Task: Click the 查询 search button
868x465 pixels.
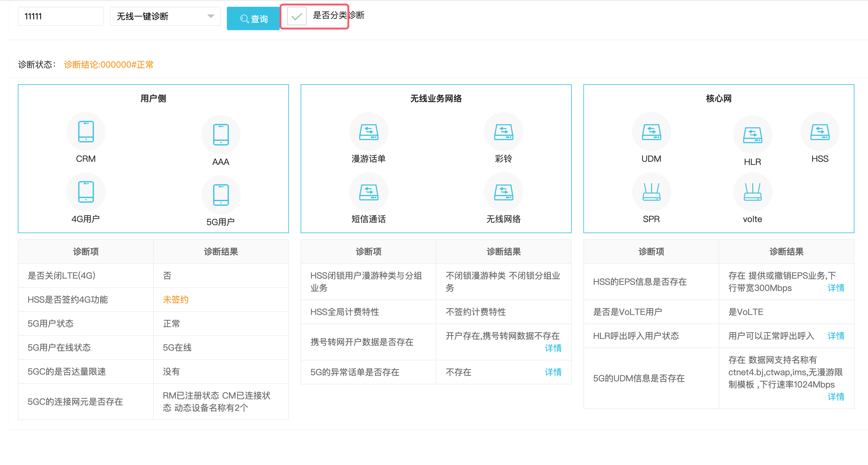Action: point(253,18)
